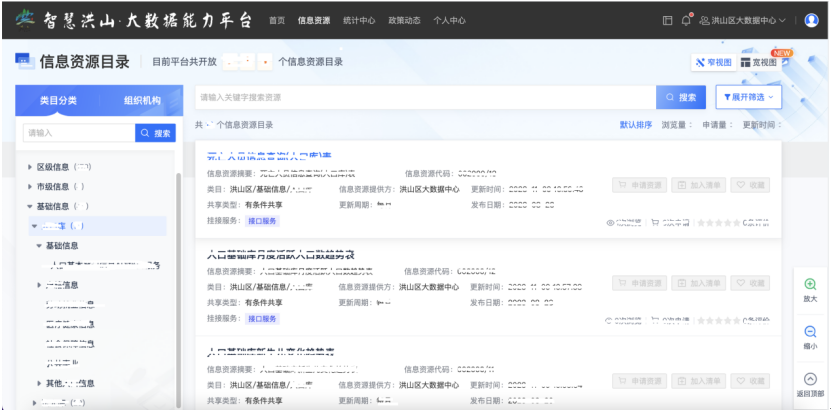
Task: Select the 类目分类 tab
Action: 58,100
